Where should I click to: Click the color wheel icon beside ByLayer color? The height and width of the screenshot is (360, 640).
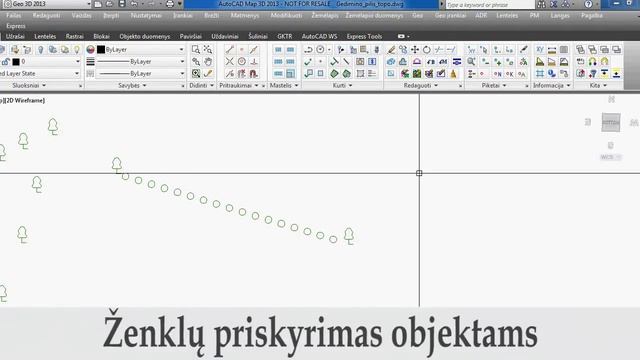tap(91, 49)
